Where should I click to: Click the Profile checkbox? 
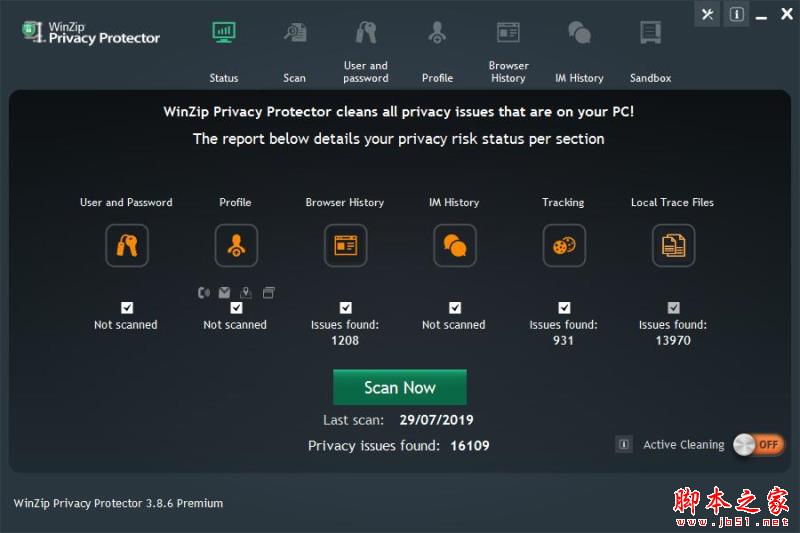[236, 308]
